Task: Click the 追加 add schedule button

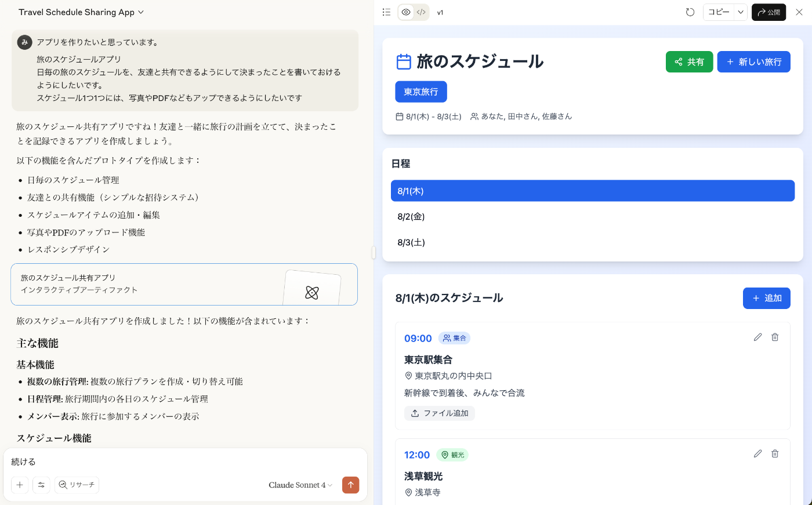Action: [x=767, y=298]
